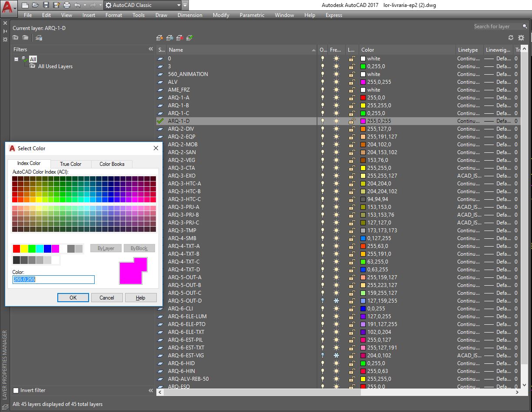Open the Format menu
532x412 pixels.
tap(113, 15)
